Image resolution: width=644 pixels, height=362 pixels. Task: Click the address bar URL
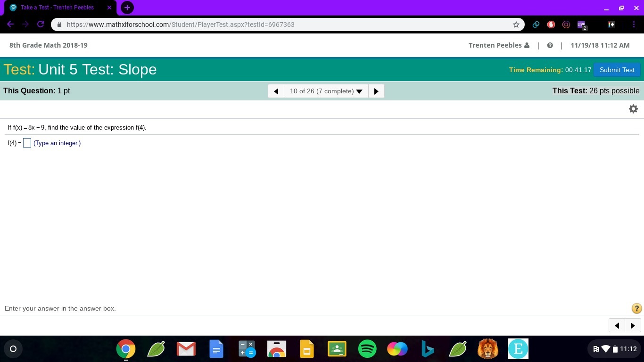(x=181, y=25)
